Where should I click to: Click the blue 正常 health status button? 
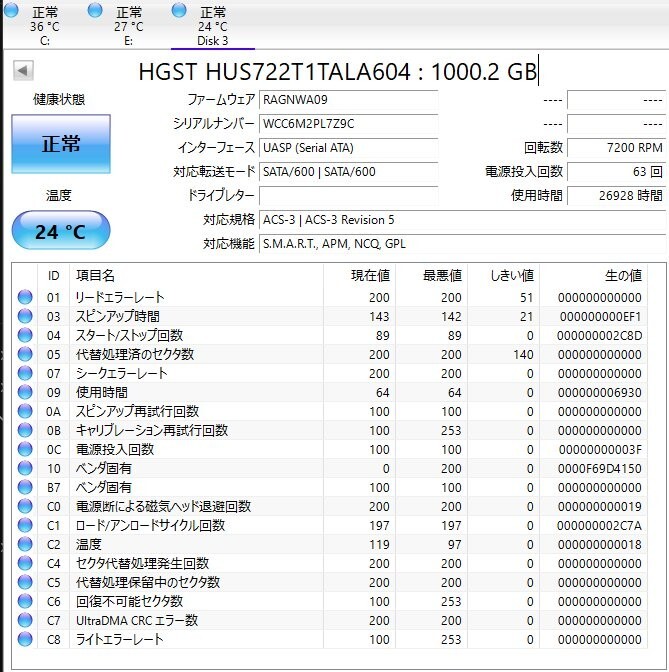tap(61, 144)
